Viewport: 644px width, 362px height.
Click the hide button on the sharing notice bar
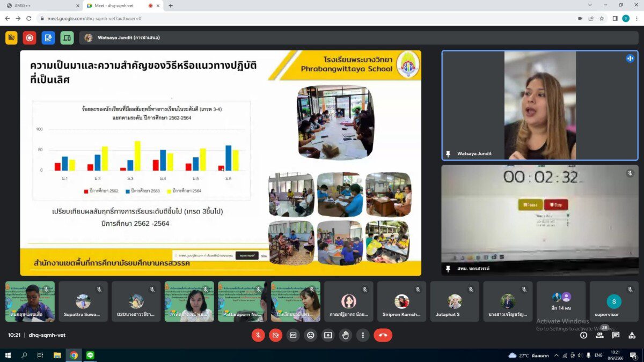264,256
